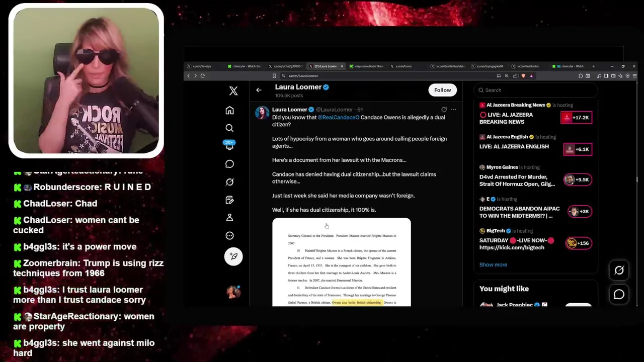Screen dimensions: 644x362
Task: Switch to the onlyusemeblade stream tab
Action: pyautogui.click(x=367, y=66)
